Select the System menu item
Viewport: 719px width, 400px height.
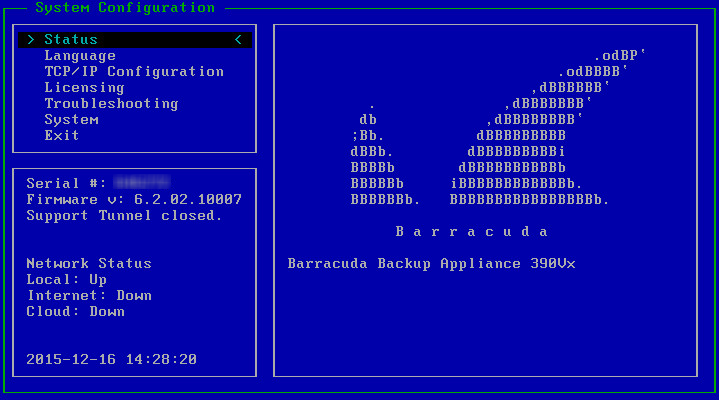[x=71, y=120]
